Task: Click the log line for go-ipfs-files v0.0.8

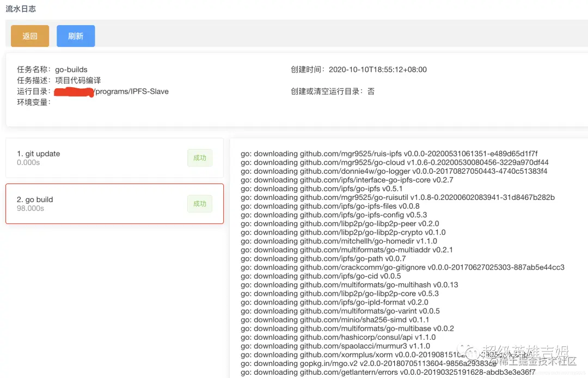Action: pos(330,206)
